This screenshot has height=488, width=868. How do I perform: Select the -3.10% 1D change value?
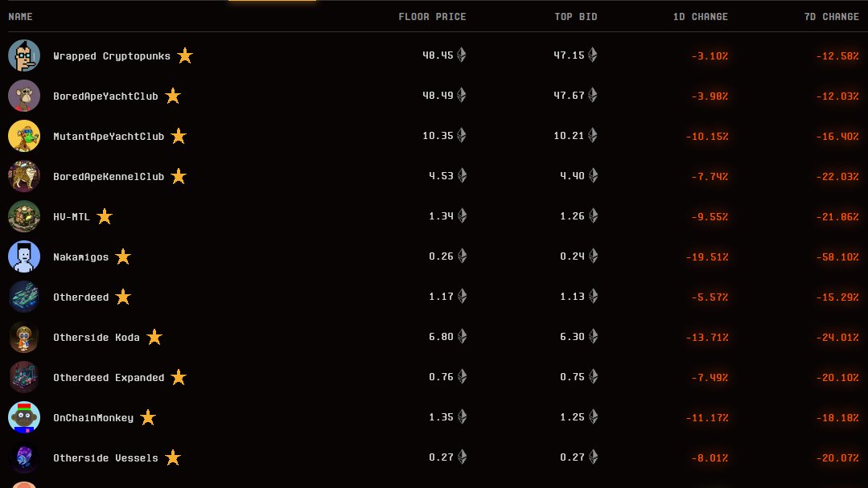point(710,56)
